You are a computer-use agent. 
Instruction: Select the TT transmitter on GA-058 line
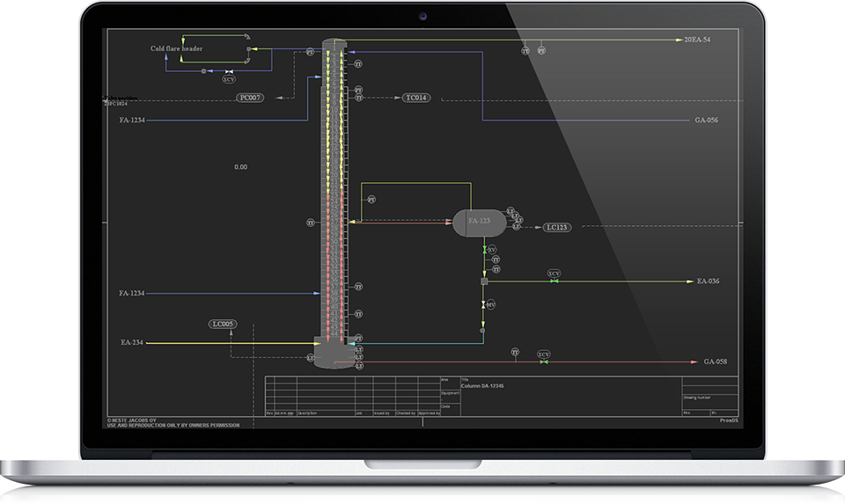(515, 353)
